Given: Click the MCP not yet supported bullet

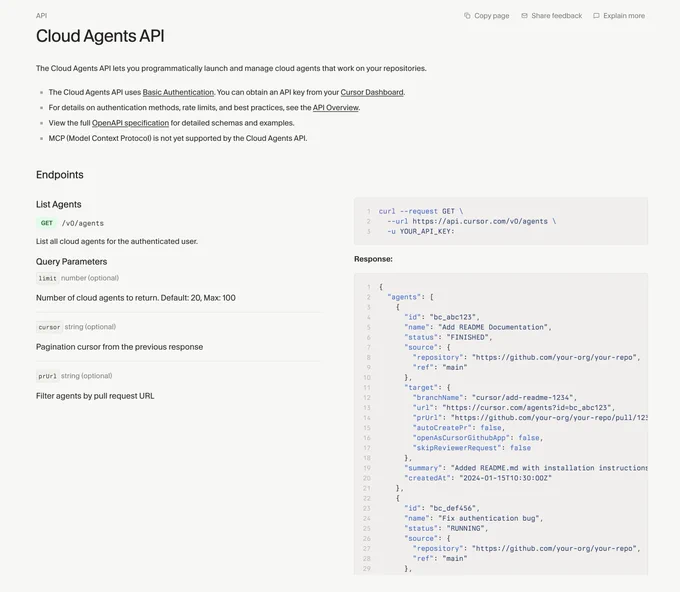Looking at the screenshot, I should click(178, 138).
